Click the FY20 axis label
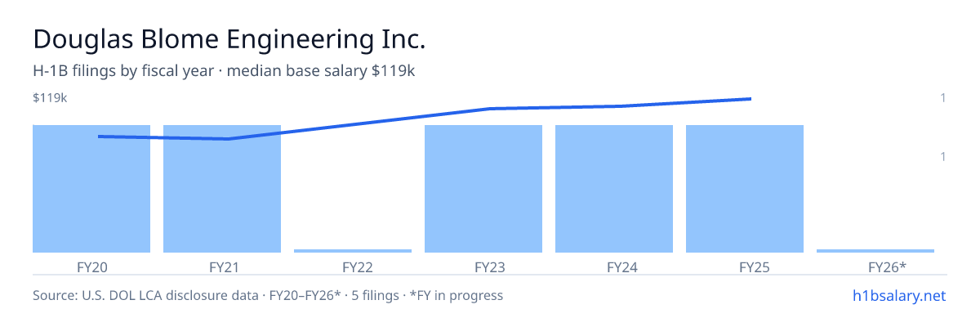This screenshot has width=980, height=327. point(91,267)
